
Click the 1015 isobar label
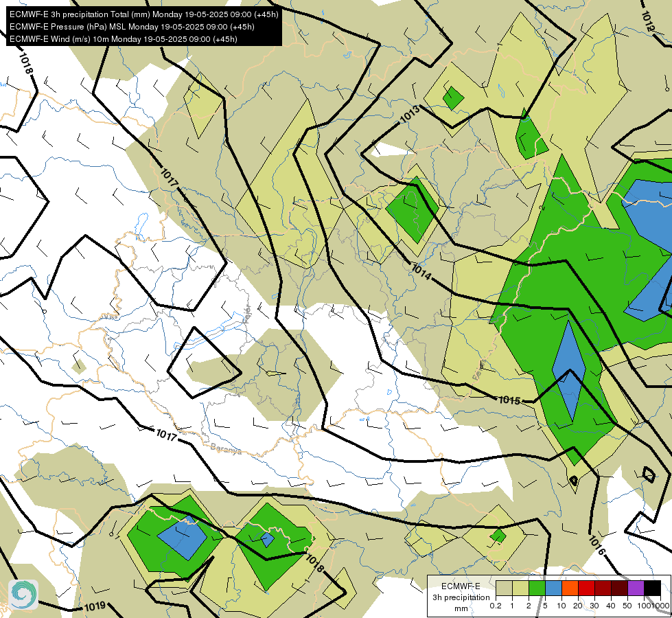[509, 400]
